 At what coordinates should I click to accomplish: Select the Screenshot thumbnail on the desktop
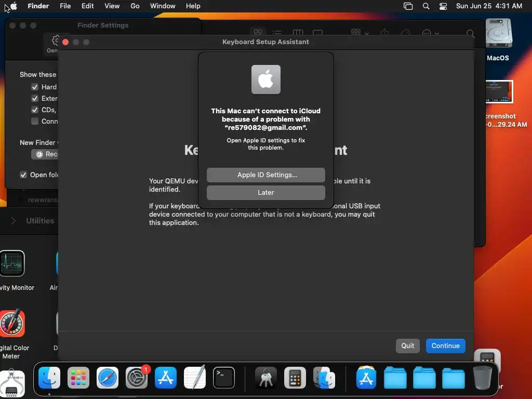click(499, 91)
